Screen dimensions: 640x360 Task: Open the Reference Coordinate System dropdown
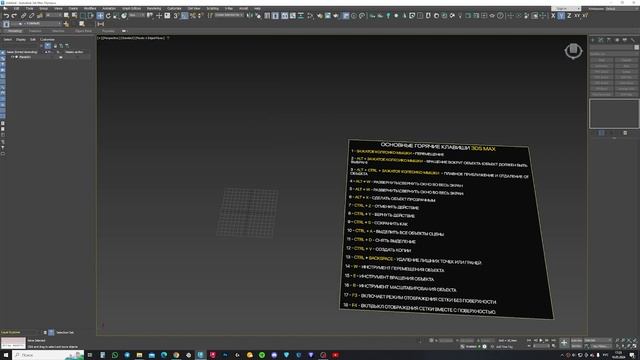point(137,16)
